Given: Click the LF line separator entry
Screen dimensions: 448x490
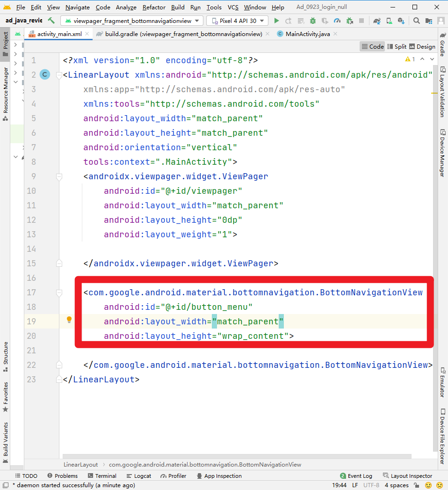Looking at the screenshot, I should click(355, 485).
